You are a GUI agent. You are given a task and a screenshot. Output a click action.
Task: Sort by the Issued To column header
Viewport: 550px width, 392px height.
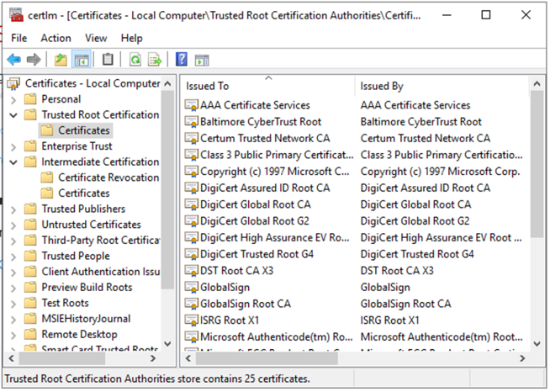pos(268,86)
